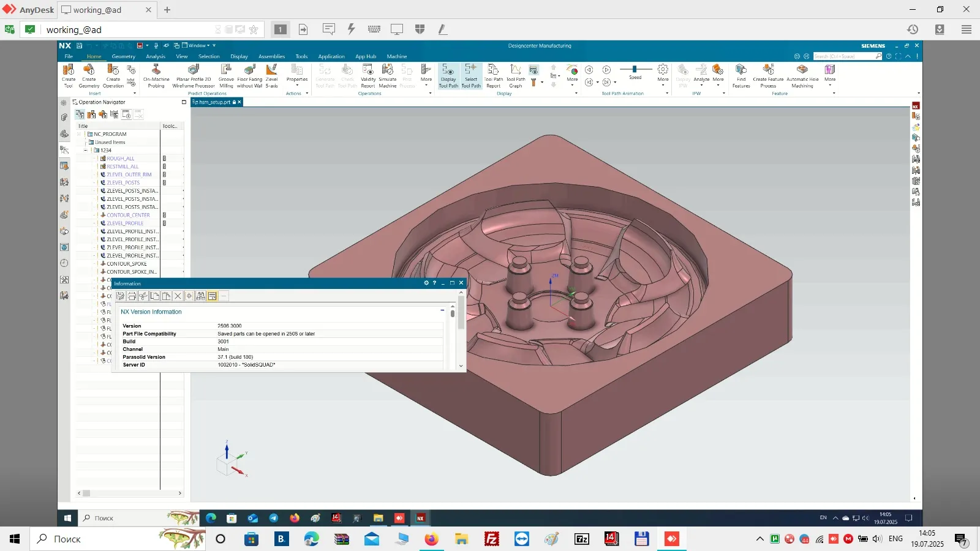Click the Information window settings gear
This screenshot has height=551, width=980.
point(426,283)
